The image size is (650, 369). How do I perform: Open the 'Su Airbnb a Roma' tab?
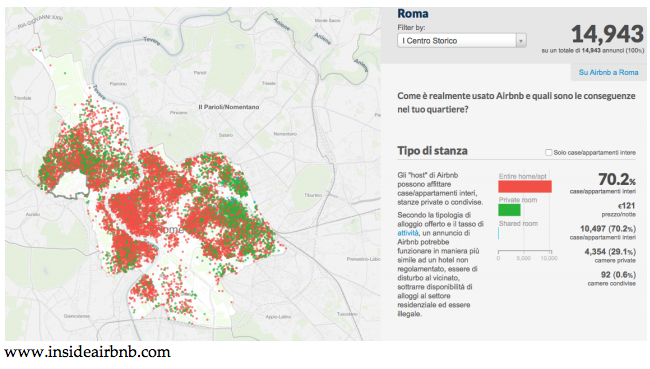(x=608, y=72)
